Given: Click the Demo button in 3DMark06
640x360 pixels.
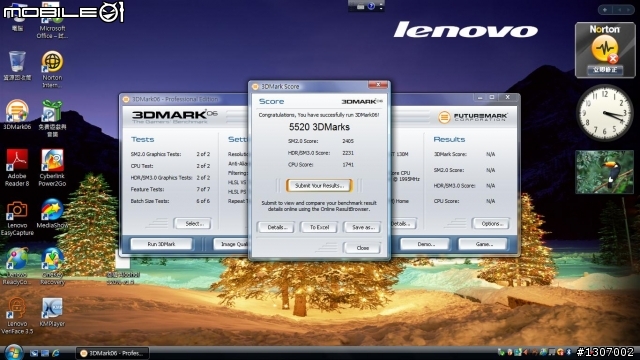Looking at the screenshot, I should click(x=425, y=244).
